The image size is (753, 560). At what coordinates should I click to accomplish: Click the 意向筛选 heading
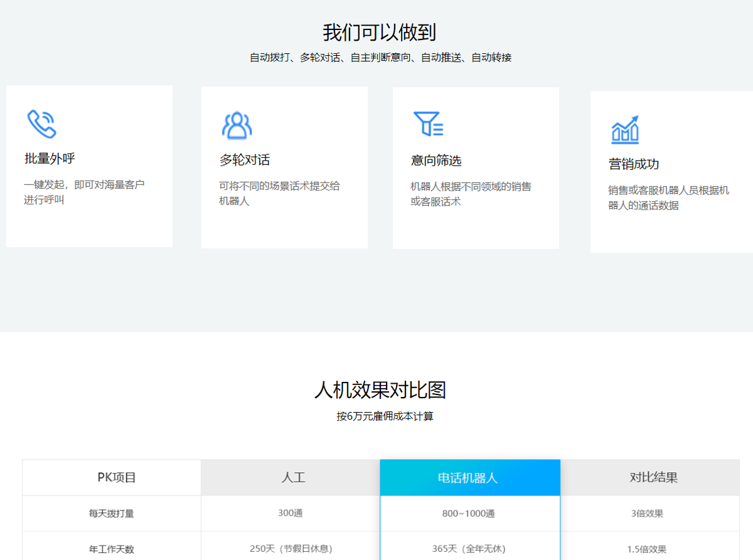point(436,161)
